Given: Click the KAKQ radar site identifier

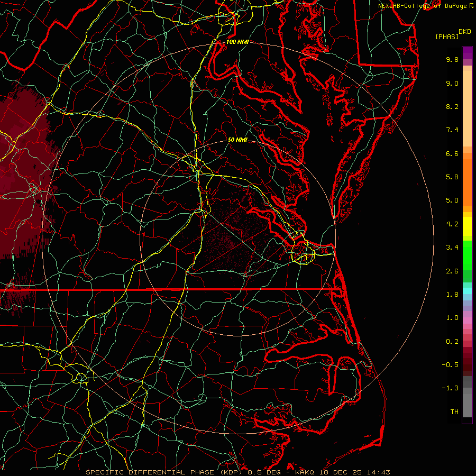Looking at the screenshot, I should tap(305, 472).
